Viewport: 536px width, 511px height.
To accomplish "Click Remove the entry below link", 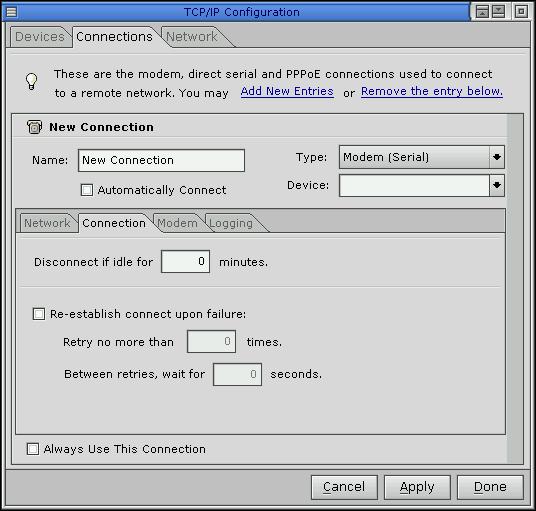I will 432,91.
